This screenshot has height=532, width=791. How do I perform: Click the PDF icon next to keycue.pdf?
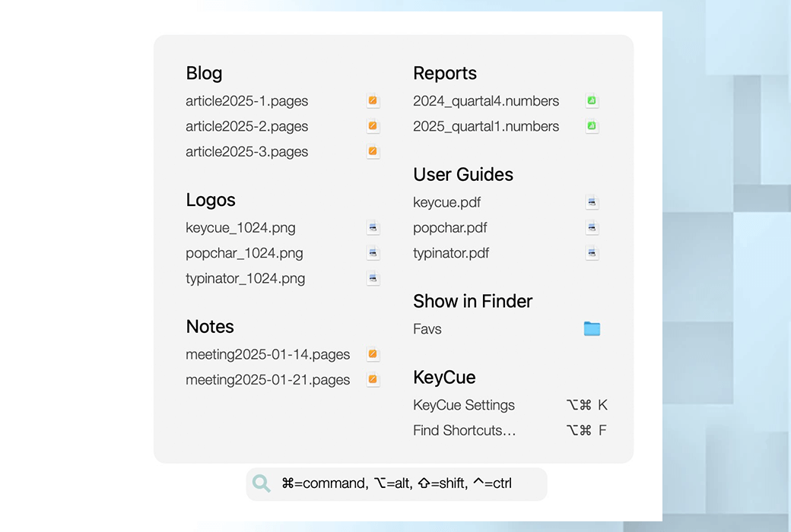pos(592,202)
